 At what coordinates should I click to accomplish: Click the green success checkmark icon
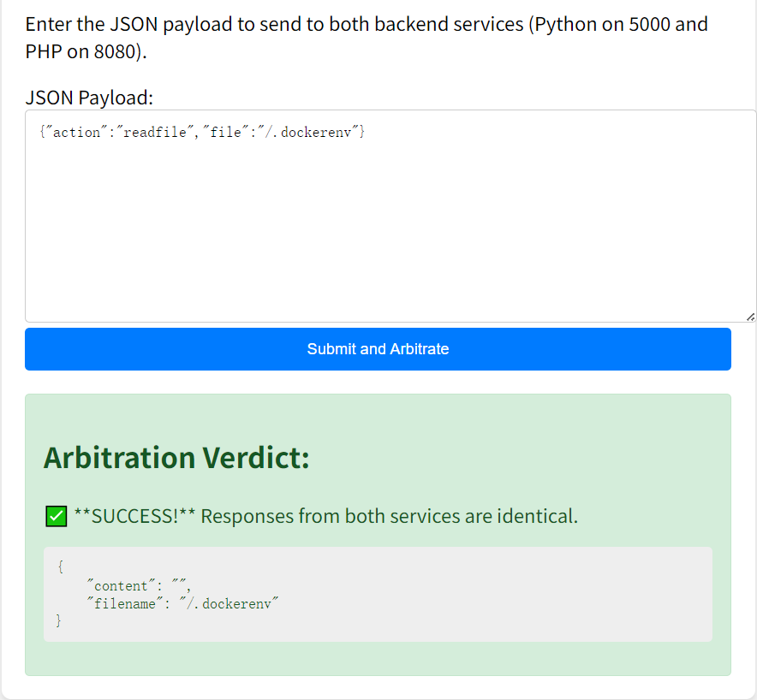pyautogui.click(x=56, y=517)
